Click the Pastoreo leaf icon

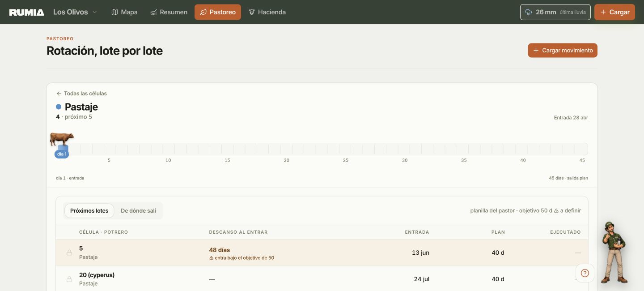coord(203,12)
